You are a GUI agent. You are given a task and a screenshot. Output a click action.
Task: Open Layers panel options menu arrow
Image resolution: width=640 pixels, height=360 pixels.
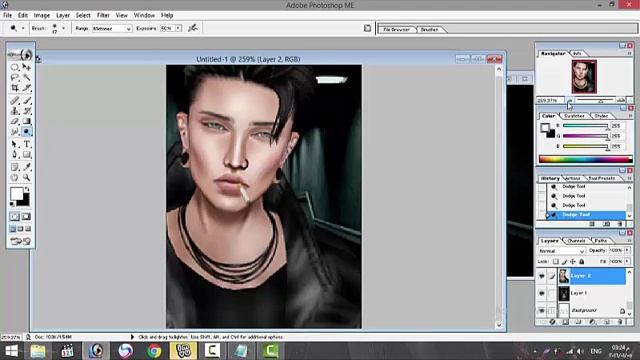tap(629, 240)
